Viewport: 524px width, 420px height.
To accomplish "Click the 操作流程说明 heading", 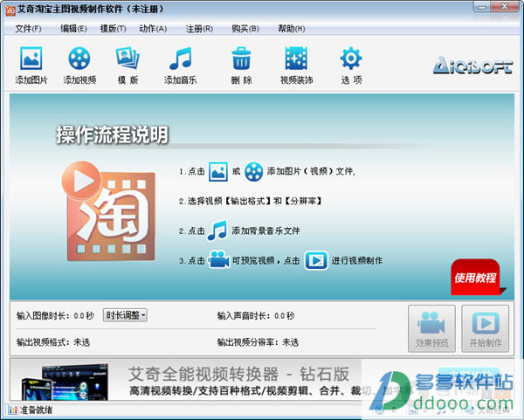I will [x=113, y=134].
